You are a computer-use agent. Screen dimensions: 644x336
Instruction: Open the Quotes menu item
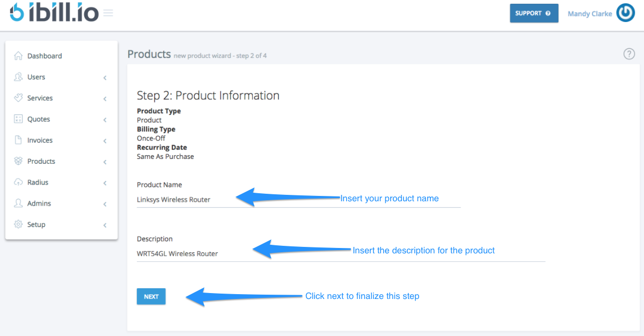click(39, 119)
